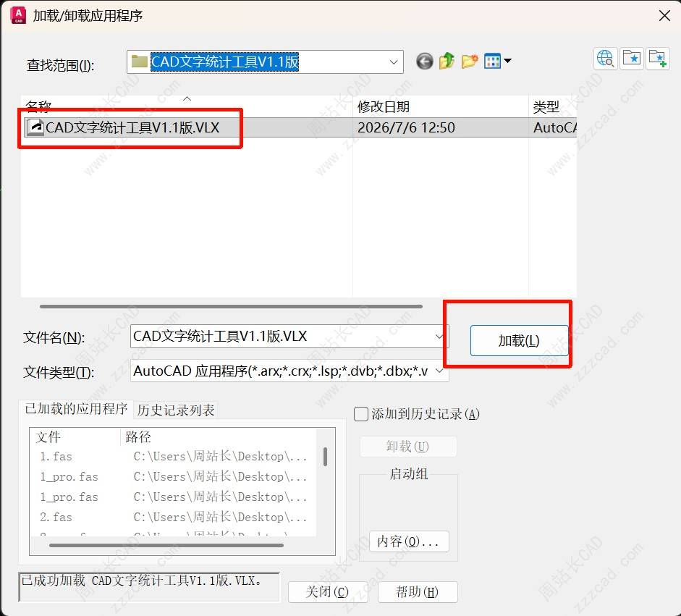Click the 卸载(U) button

pos(408,446)
